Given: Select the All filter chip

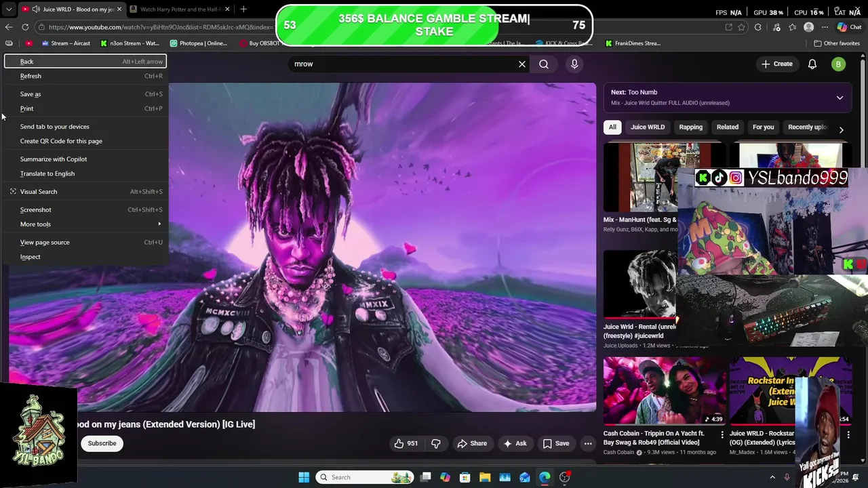Looking at the screenshot, I should [x=612, y=127].
